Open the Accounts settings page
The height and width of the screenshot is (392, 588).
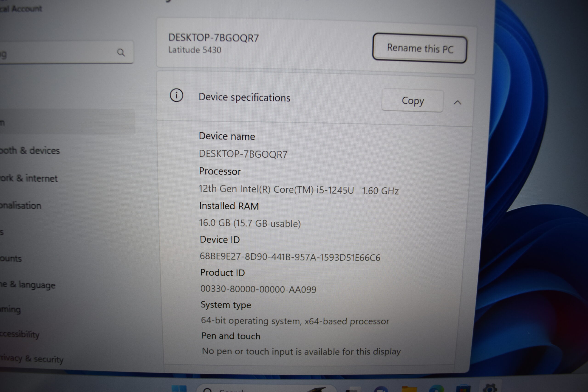11,258
